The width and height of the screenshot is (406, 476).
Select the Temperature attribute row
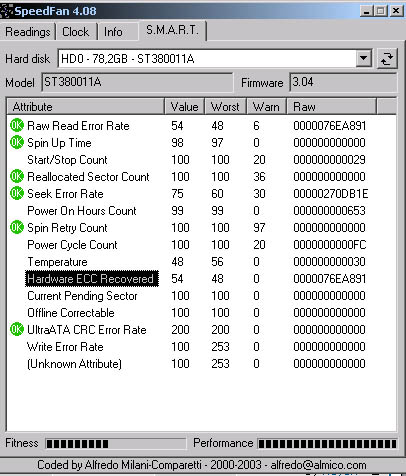[x=201, y=262]
